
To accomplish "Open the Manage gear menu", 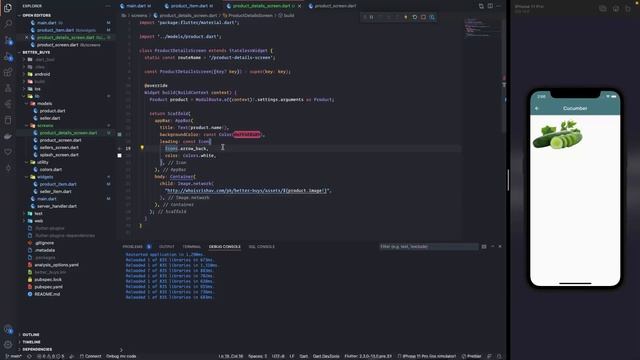I will pyautogui.click(x=8, y=344).
